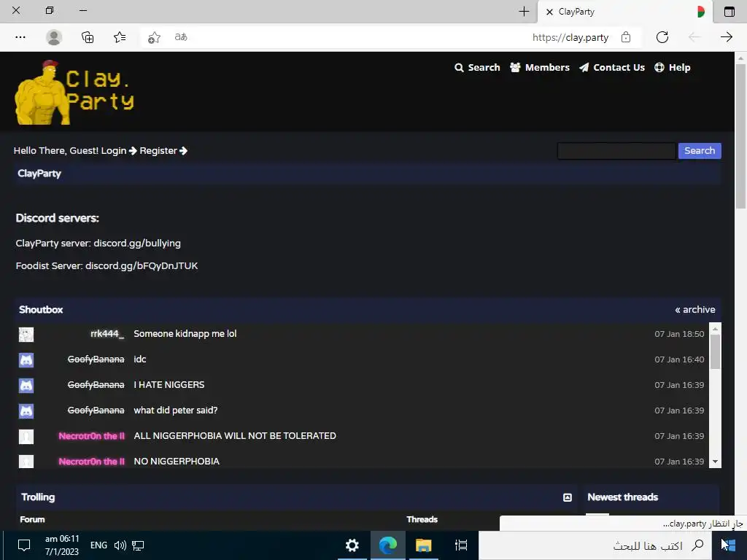This screenshot has width=747, height=560.
Task: Click the Clay.Party site logo
Action: click(x=75, y=93)
